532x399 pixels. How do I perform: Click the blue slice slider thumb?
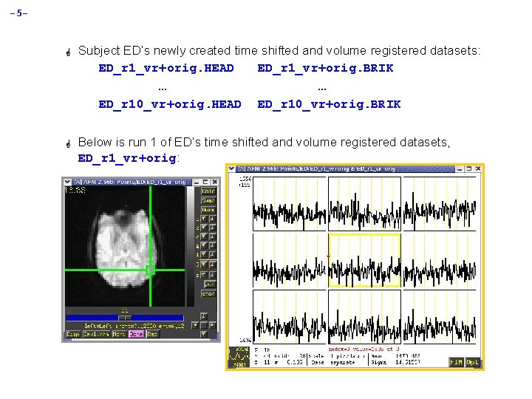125,318
